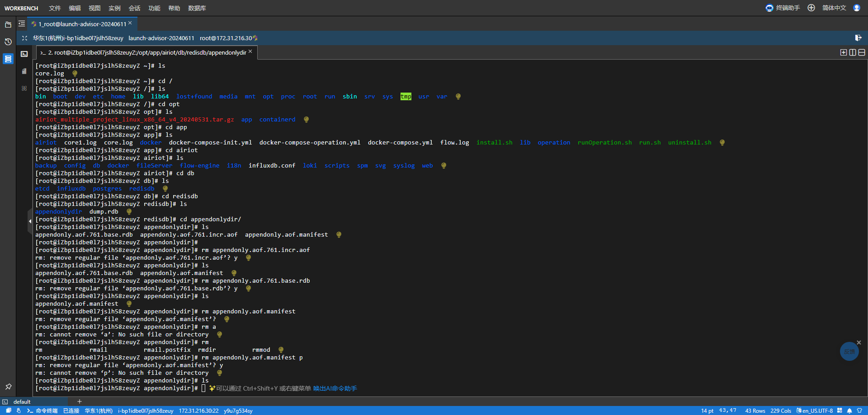The width and height of the screenshot is (868, 415).
Task: Toggle fullscreen with the expand arrows icon
Action: coord(24,38)
